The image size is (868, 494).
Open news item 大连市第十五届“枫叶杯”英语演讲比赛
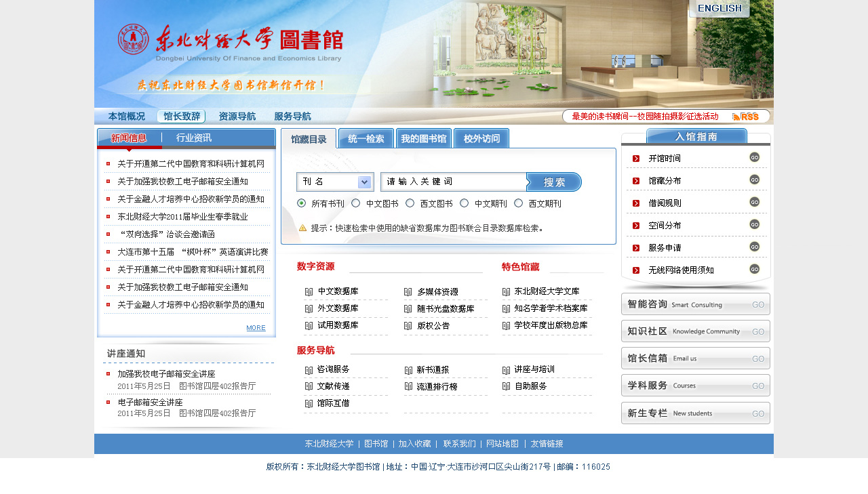click(x=193, y=252)
